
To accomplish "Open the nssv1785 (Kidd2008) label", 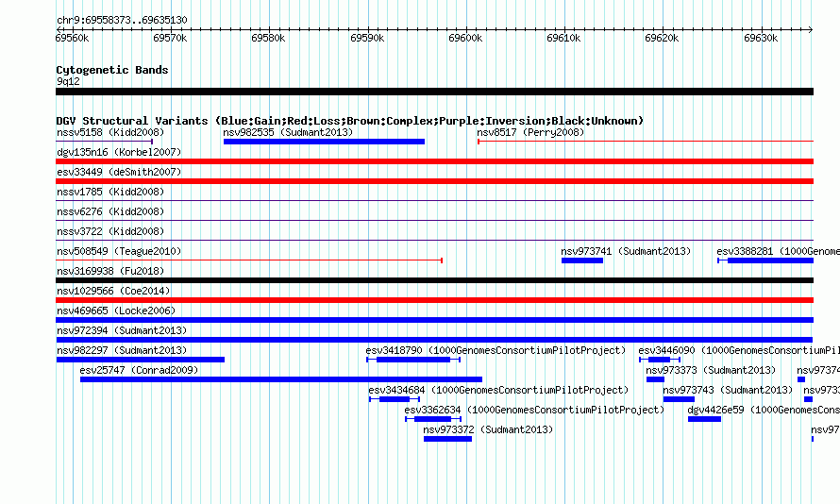I will tap(110, 192).
